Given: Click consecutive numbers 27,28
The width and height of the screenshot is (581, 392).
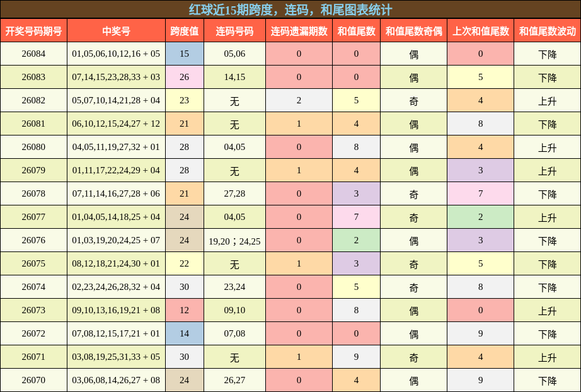Looking at the screenshot, I should point(234,193).
